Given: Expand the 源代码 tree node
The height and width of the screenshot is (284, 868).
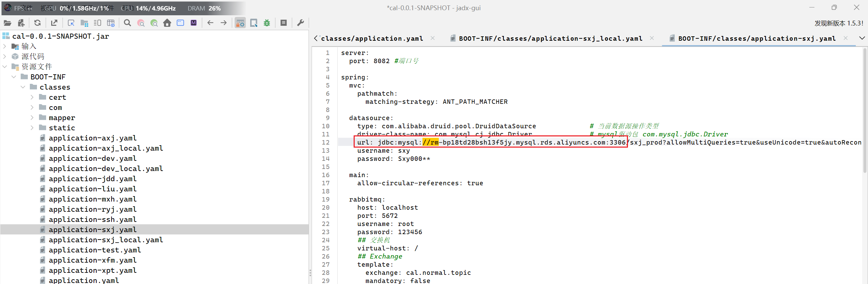Looking at the screenshot, I should tap(5, 56).
